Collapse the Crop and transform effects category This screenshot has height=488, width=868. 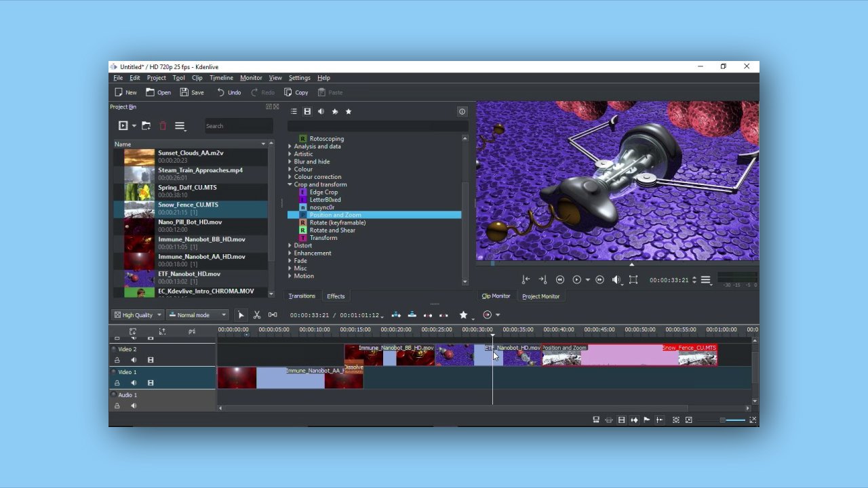click(x=290, y=184)
